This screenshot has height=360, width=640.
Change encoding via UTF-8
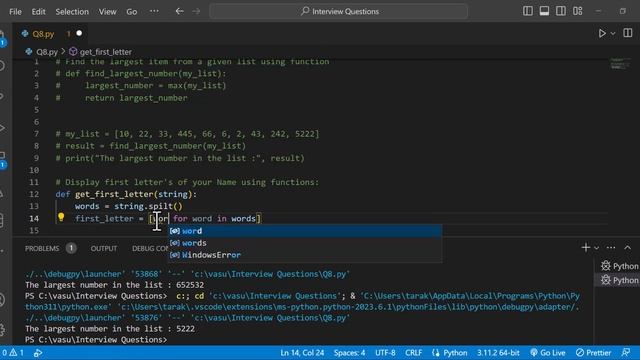[x=385, y=353]
